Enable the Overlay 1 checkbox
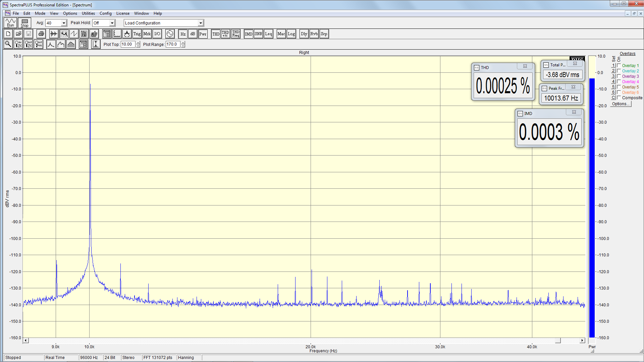The image size is (644, 362). pos(619,65)
